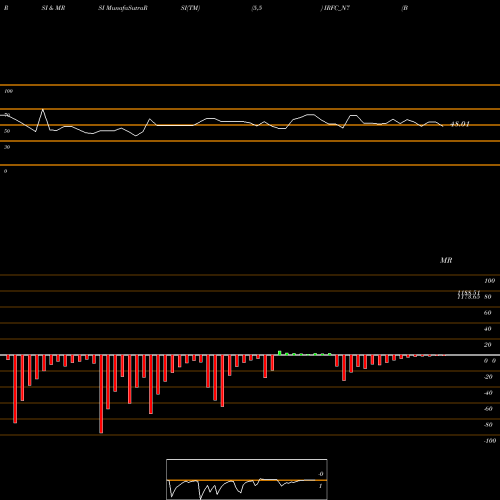Click the 'SI MunafaSutraR' header text
The height and width of the screenshot is (500, 500).
click(123, 8)
